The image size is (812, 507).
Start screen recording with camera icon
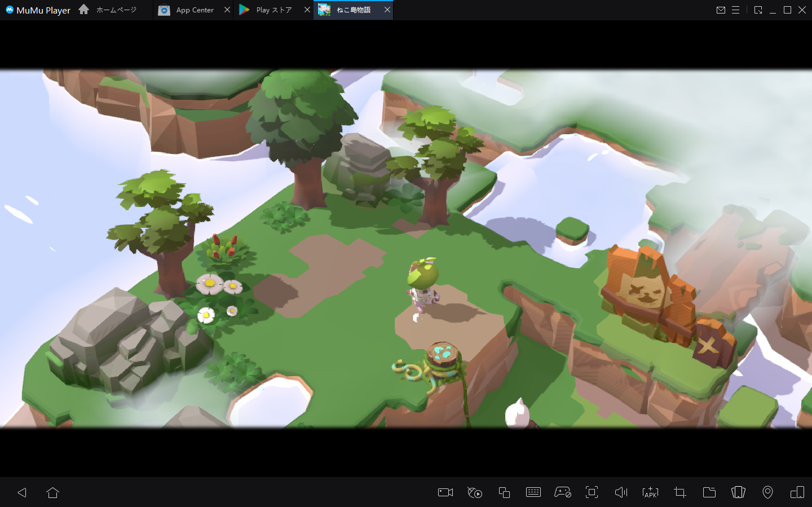tap(445, 492)
